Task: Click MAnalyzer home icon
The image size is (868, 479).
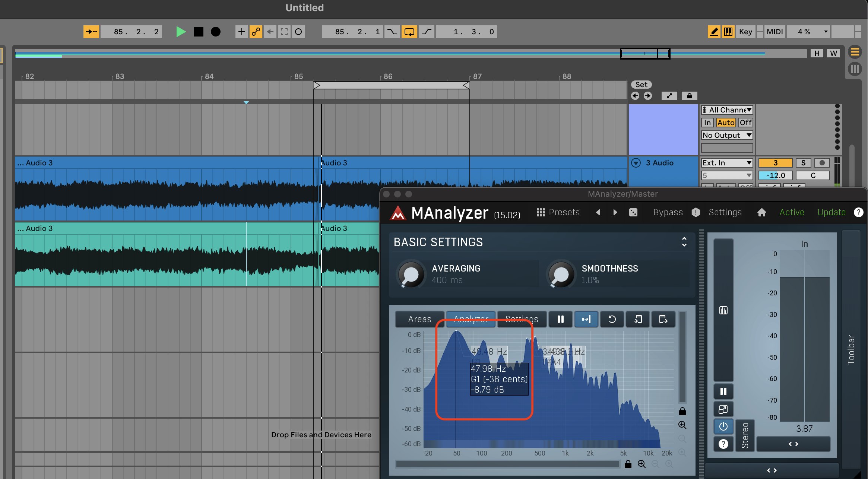Action: coord(761,212)
